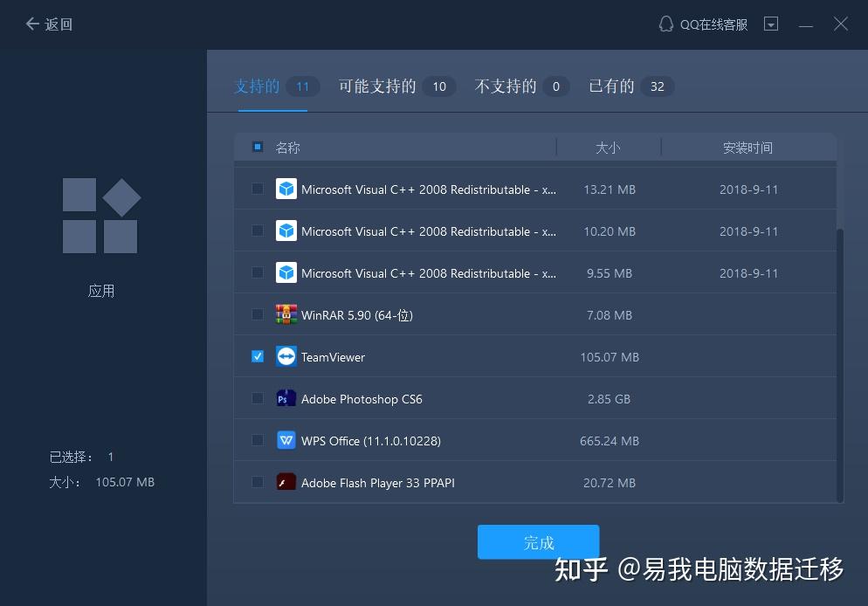Viewport: 868px width, 606px height.
Task: Click the 665.24 MB size value
Action: 610,441
